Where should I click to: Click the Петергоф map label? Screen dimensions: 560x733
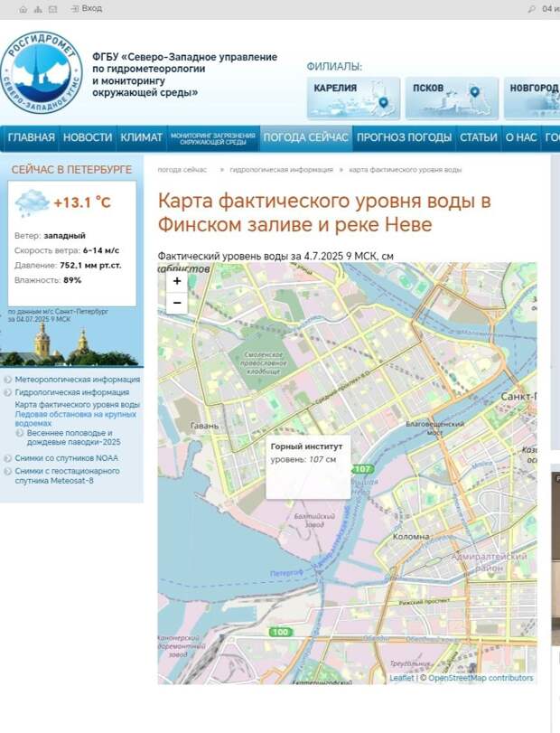click(x=286, y=573)
